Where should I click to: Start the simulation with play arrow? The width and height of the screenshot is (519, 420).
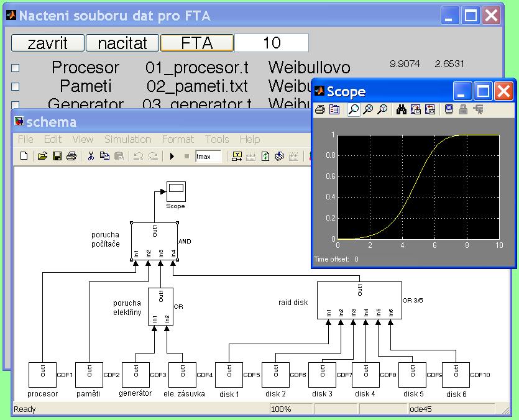click(x=172, y=156)
